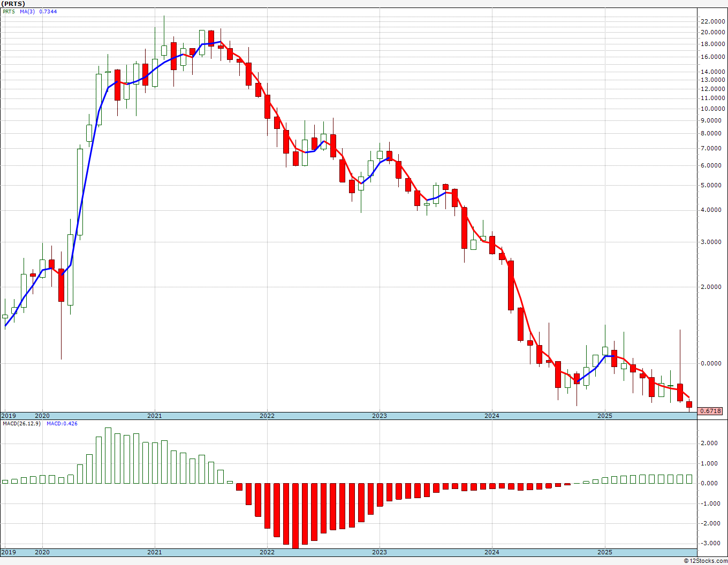Click 2019 on the price chart time axis

pyautogui.click(x=9, y=416)
